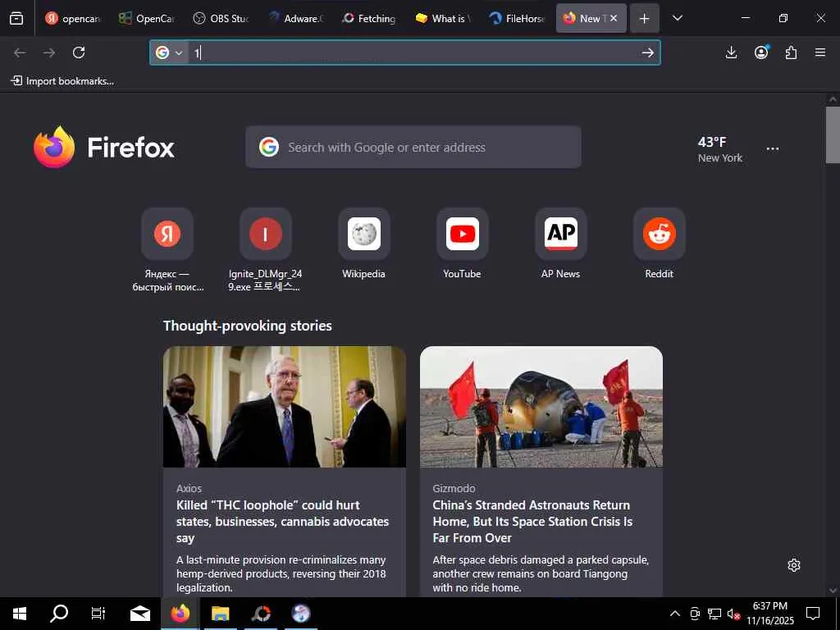This screenshot has width=840, height=630.
Task: Click the Firefox logo
Action: click(x=104, y=147)
